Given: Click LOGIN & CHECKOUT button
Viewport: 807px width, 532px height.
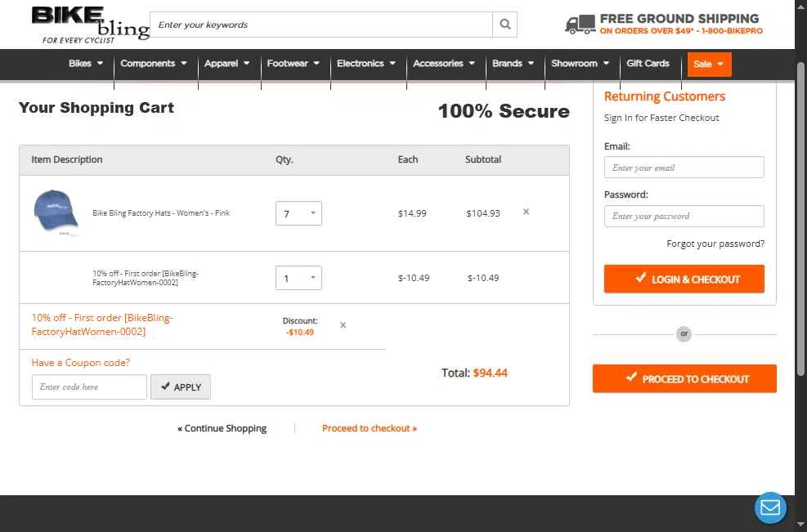Looking at the screenshot, I should [684, 279].
